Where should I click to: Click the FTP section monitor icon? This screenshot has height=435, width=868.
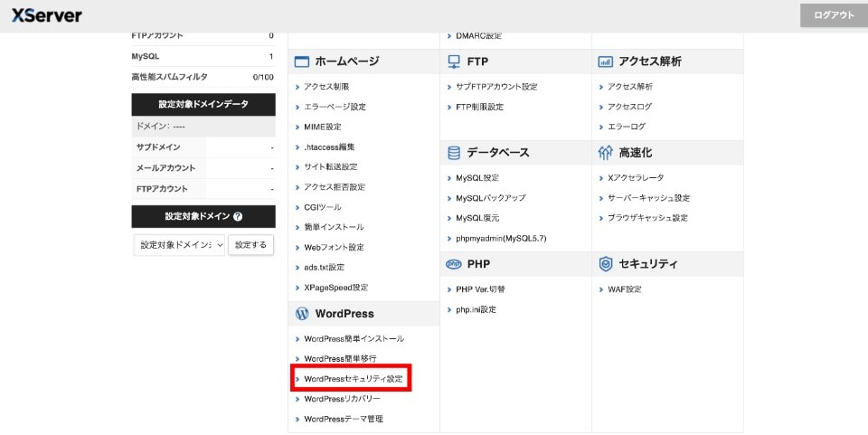454,61
